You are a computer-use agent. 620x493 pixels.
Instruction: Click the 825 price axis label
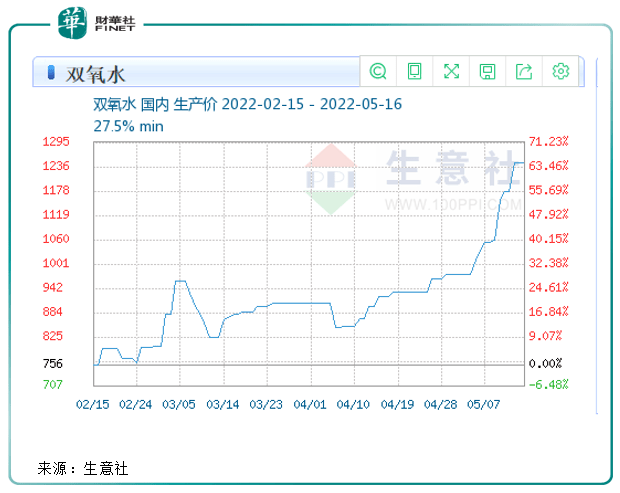(x=53, y=336)
